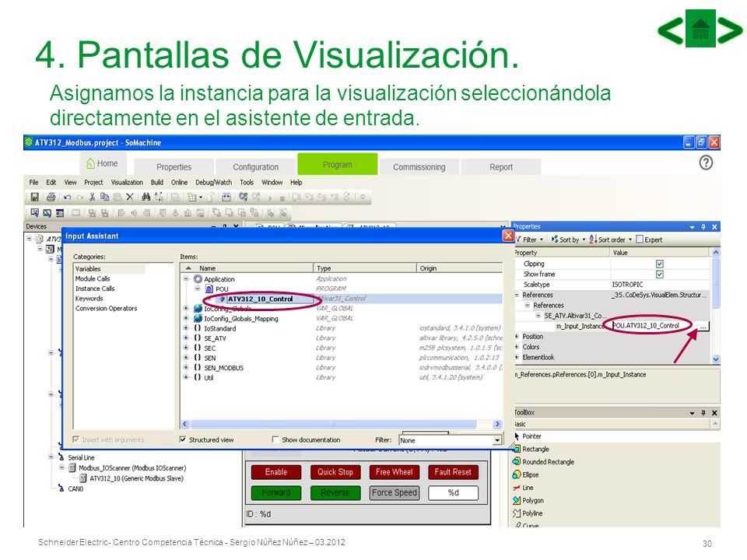Click the Quick Stop button
Viewport: 747px width, 560px height.
pyautogui.click(x=335, y=472)
